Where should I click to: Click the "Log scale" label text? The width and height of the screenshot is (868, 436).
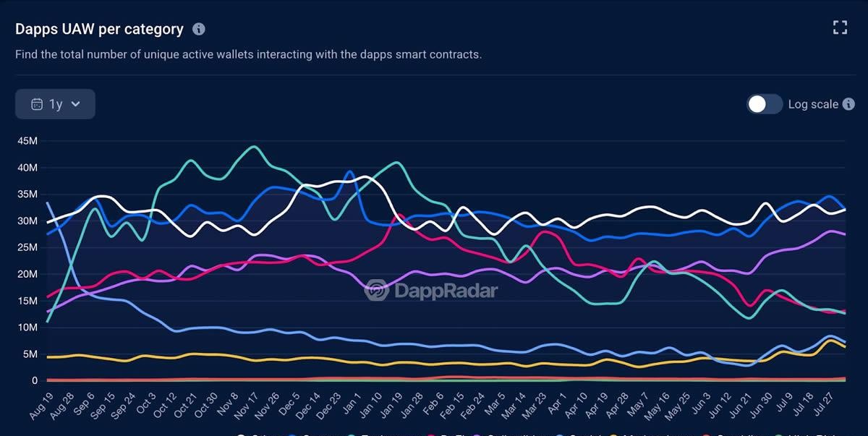[813, 104]
